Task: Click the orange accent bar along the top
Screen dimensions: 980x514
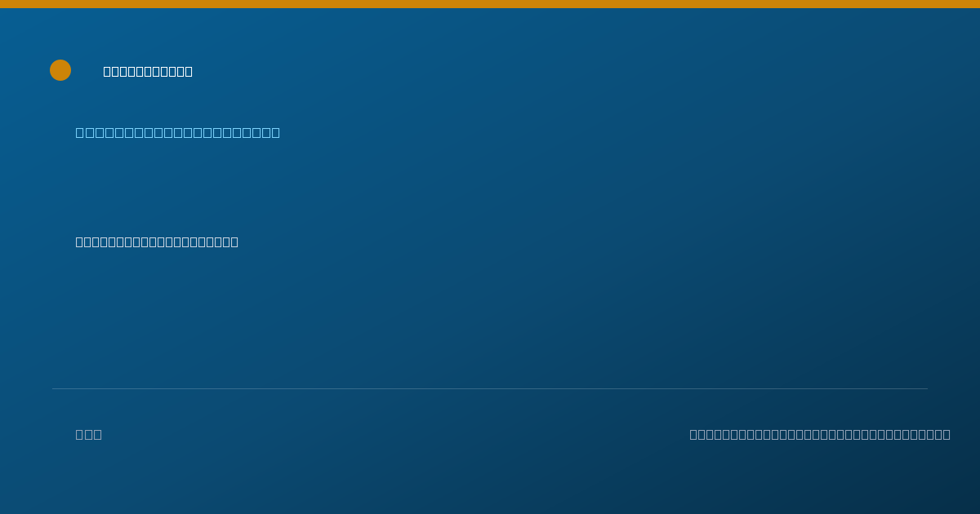Action: click(490, 4)
